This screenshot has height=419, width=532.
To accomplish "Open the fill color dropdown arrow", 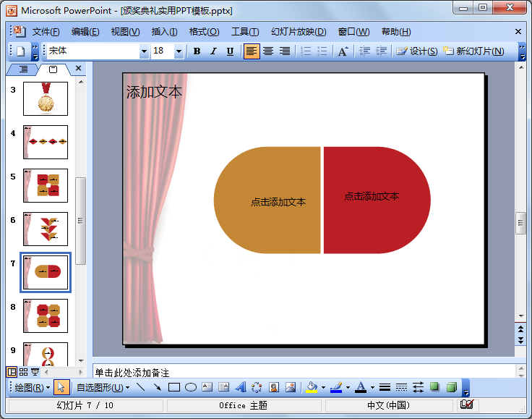I will 323,387.
